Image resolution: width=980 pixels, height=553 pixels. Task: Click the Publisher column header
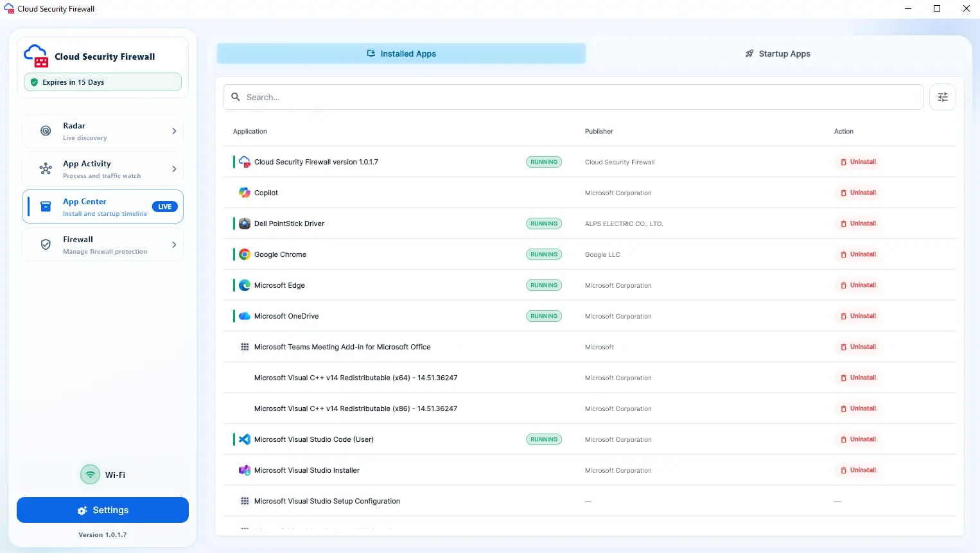pos(599,131)
